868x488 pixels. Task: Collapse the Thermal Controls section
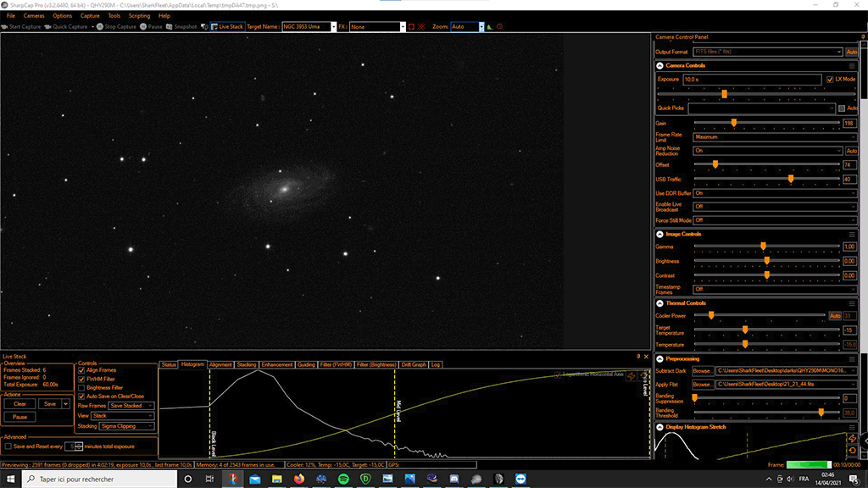tap(659, 302)
